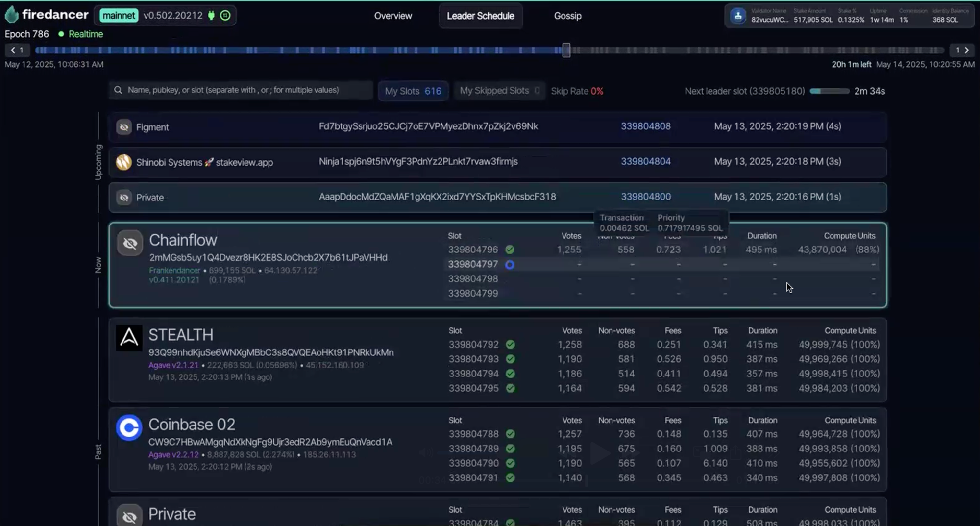Viewport: 980px width, 526px height.
Task: Click Chainflow pubkey 2mMGsb5uy1Q4Dvezr8HK...
Action: (x=268, y=258)
